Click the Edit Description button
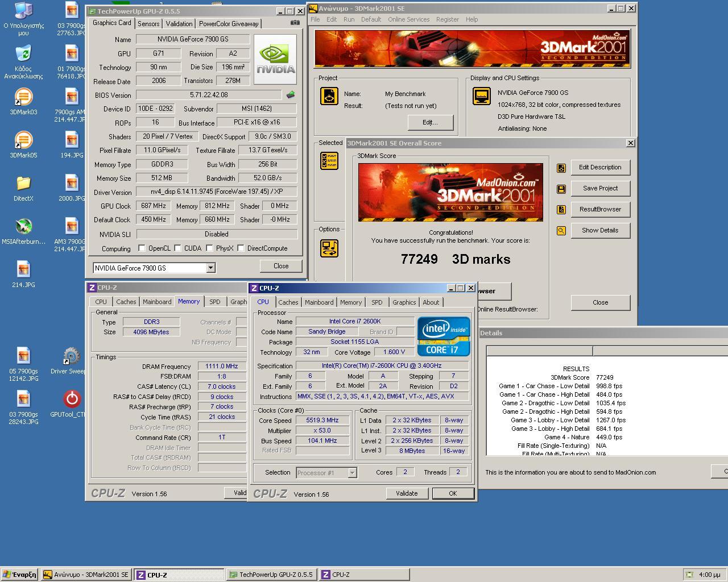 coord(600,167)
